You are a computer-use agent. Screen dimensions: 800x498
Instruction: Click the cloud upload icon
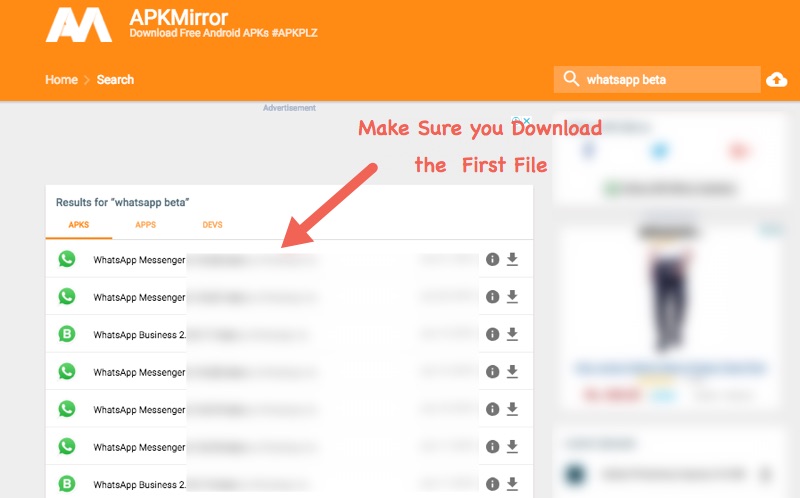click(777, 80)
